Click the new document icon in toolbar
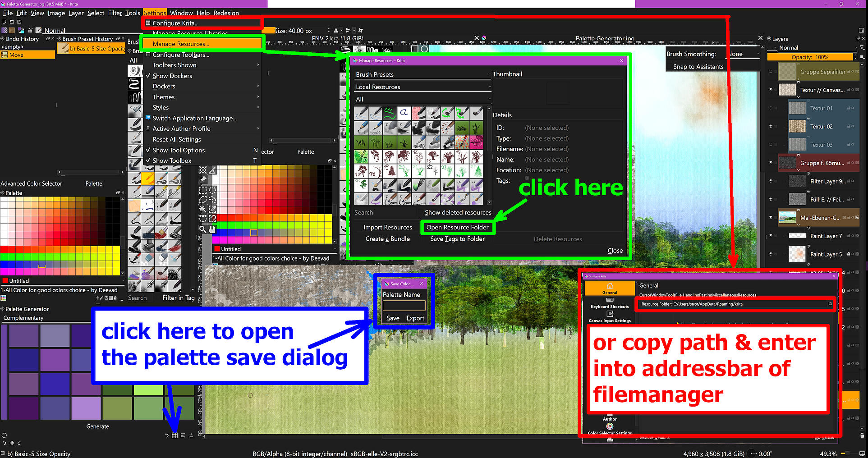 click(5, 22)
